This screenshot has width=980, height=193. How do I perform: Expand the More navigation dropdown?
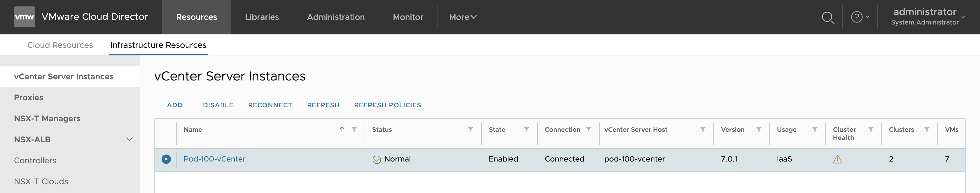tap(463, 17)
